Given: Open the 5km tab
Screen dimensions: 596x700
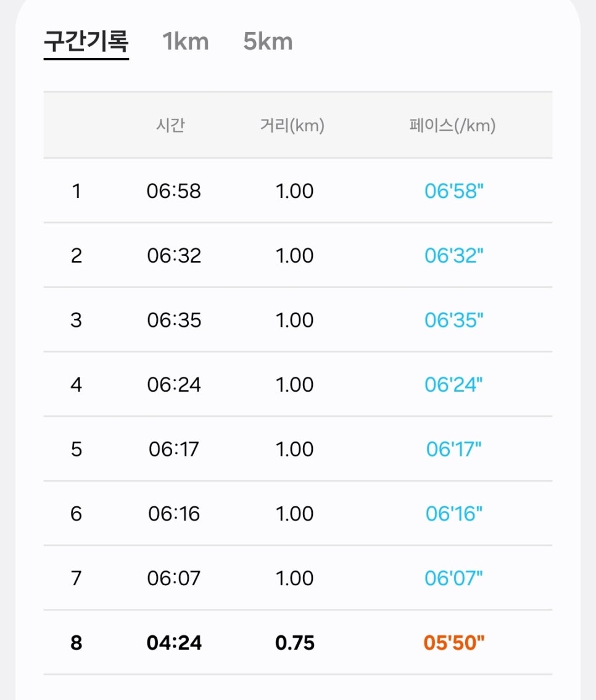Looking at the screenshot, I should [x=268, y=41].
